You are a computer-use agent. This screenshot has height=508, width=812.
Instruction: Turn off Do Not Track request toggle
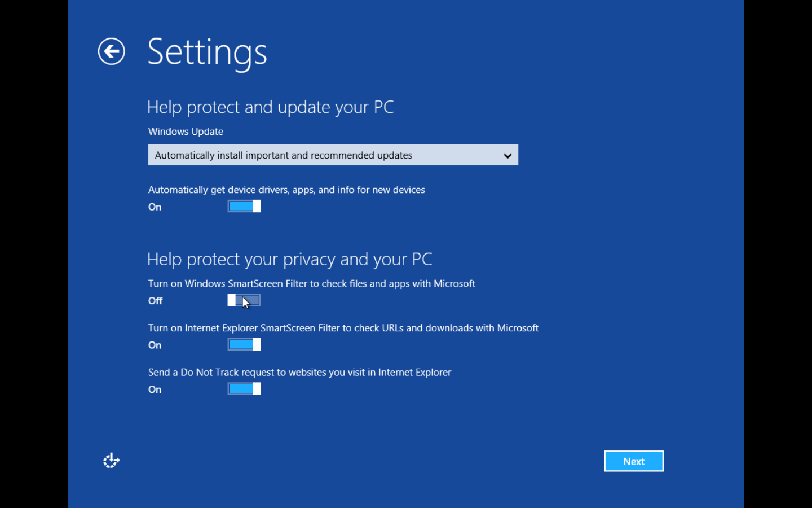(x=244, y=388)
